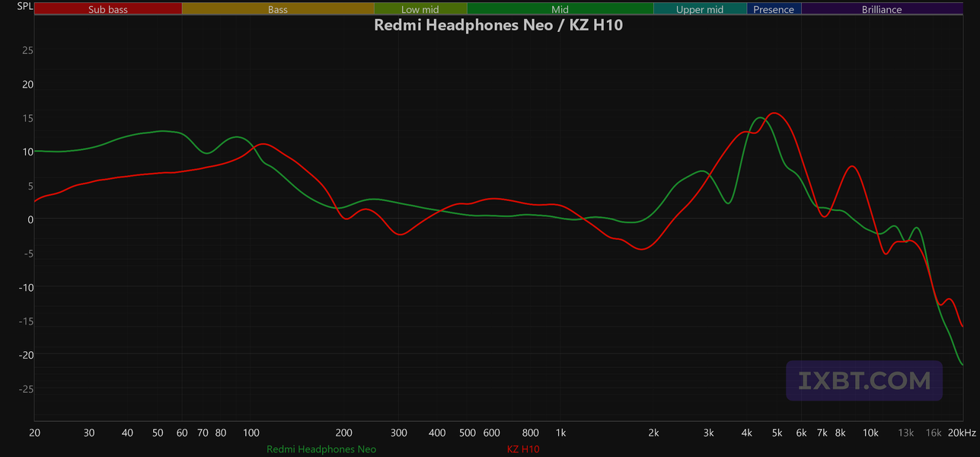This screenshot has width=980, height=457.
Task: Click the 60 frequency axis label
Action: [182, 433]
